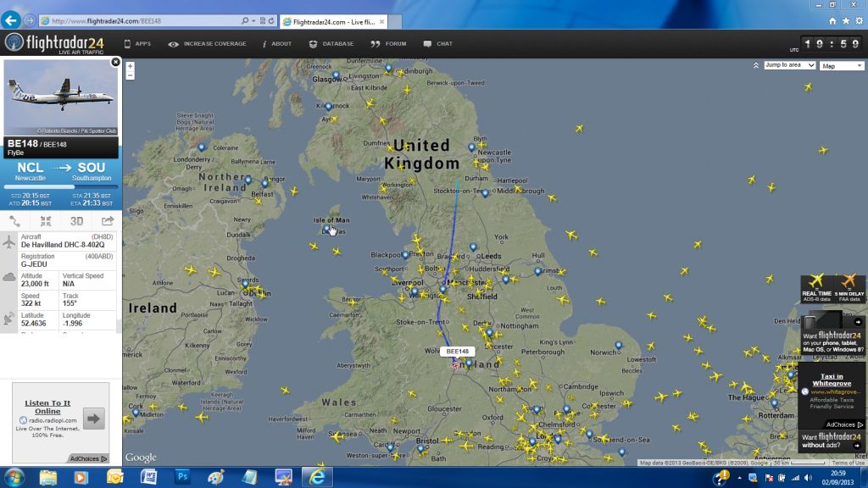This screenshot has width=868, height=488.
Task: Zoom out on the map
Action: pos(130,75)
